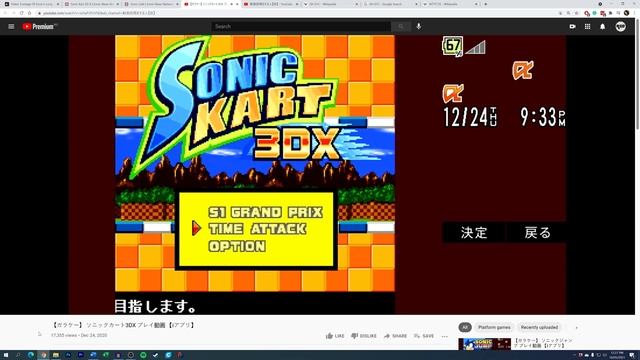Save the video to a playlist
The image size is (640, 360).
point(424,336)
